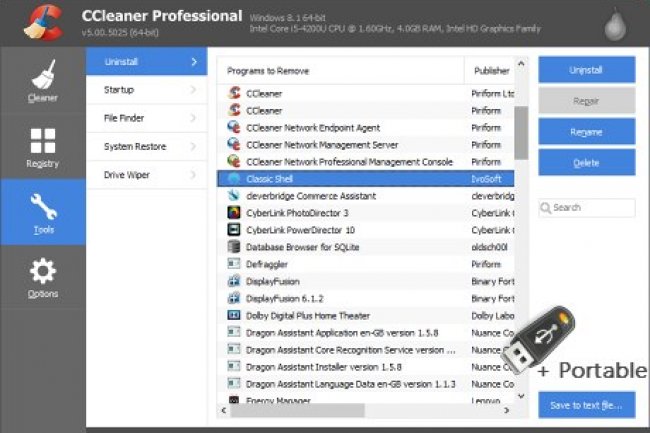
Task: Click the Classic Shell program icon
Action: tap(234, 178)
